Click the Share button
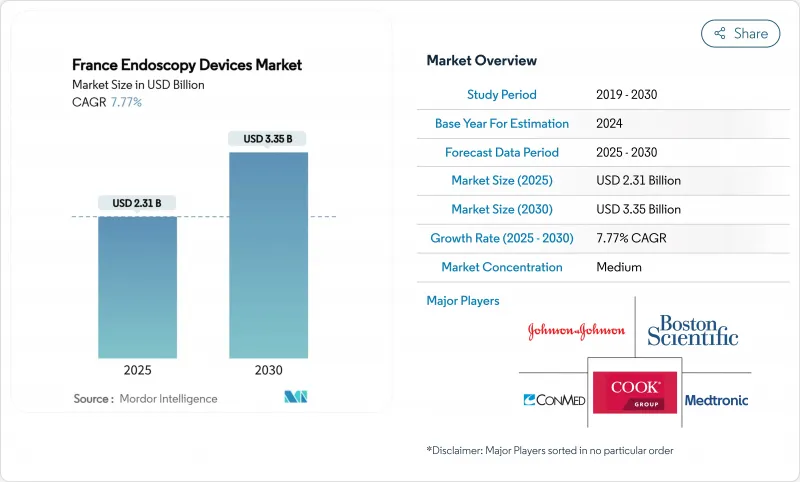 pos(741,33)
